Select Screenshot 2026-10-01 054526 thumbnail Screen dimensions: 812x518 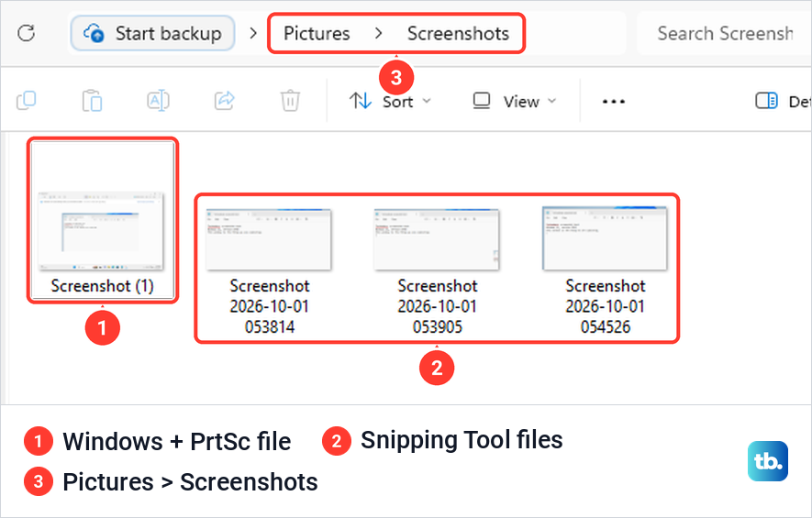coord(605,238)
